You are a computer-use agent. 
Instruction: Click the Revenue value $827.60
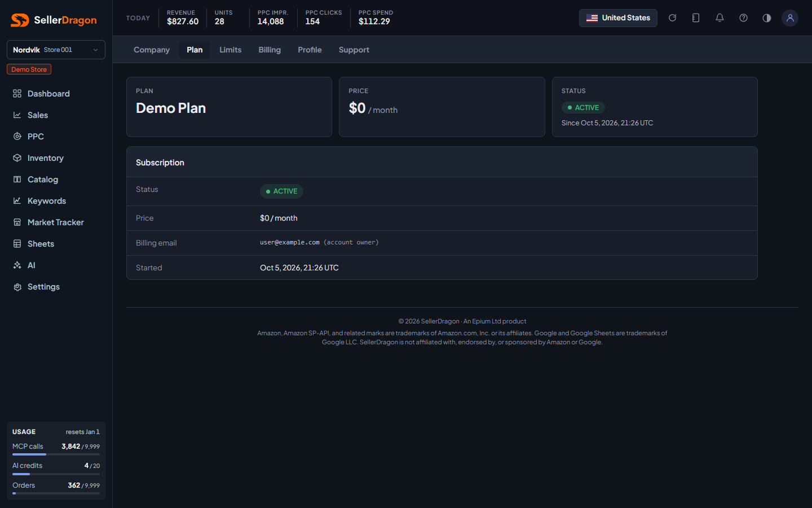coord(183,21)
